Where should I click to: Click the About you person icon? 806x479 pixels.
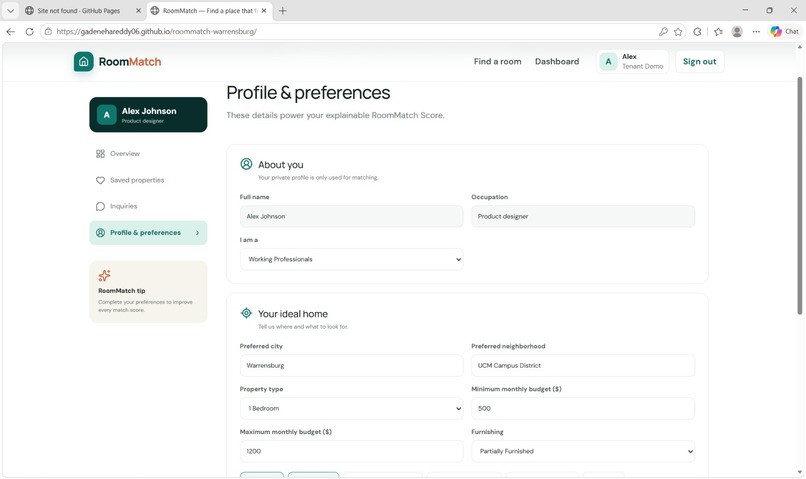pyautogui.click(x=246, y=164)
